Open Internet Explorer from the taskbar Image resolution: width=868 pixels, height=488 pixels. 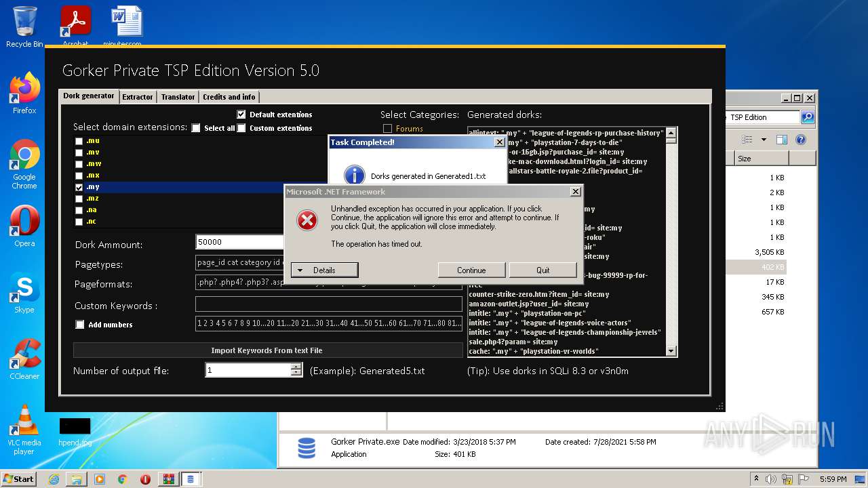[x=54, y=479]
